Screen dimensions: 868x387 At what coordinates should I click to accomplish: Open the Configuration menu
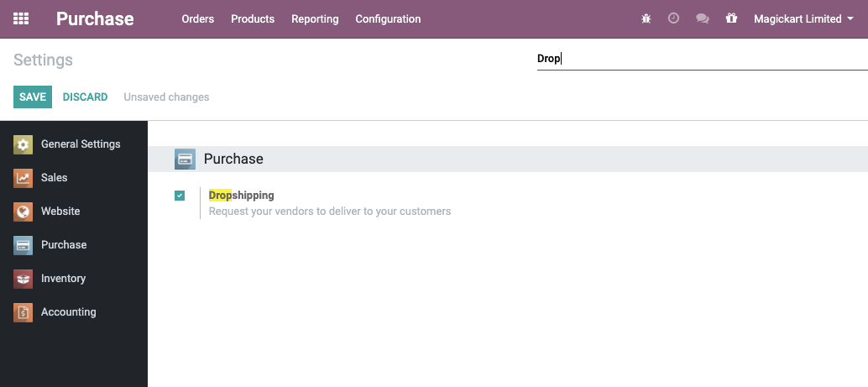pos(388,18)
